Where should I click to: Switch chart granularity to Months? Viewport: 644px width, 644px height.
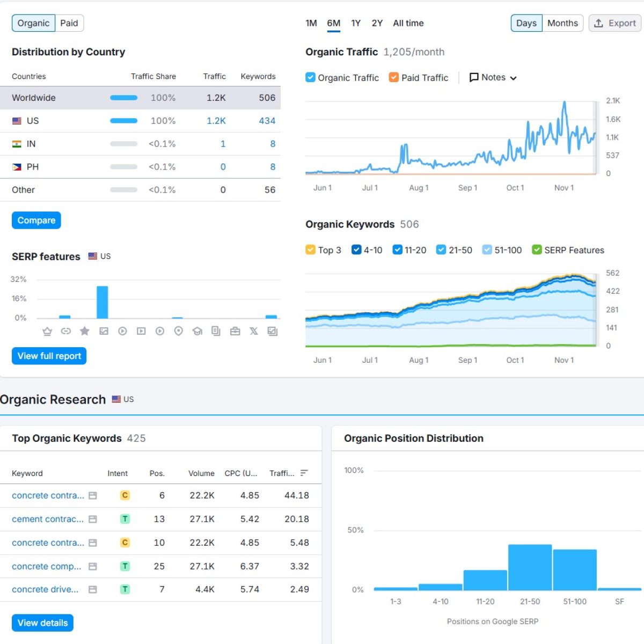point(562,23)
